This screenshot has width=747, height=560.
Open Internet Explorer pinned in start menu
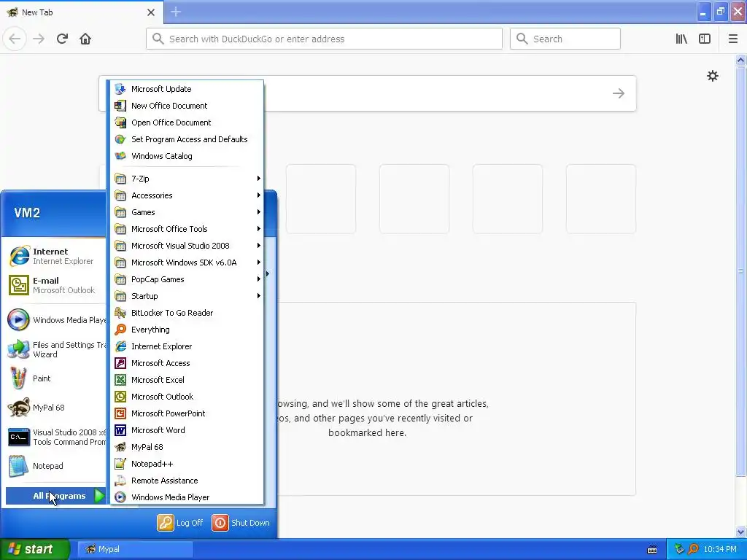click(x=55, y=256)
